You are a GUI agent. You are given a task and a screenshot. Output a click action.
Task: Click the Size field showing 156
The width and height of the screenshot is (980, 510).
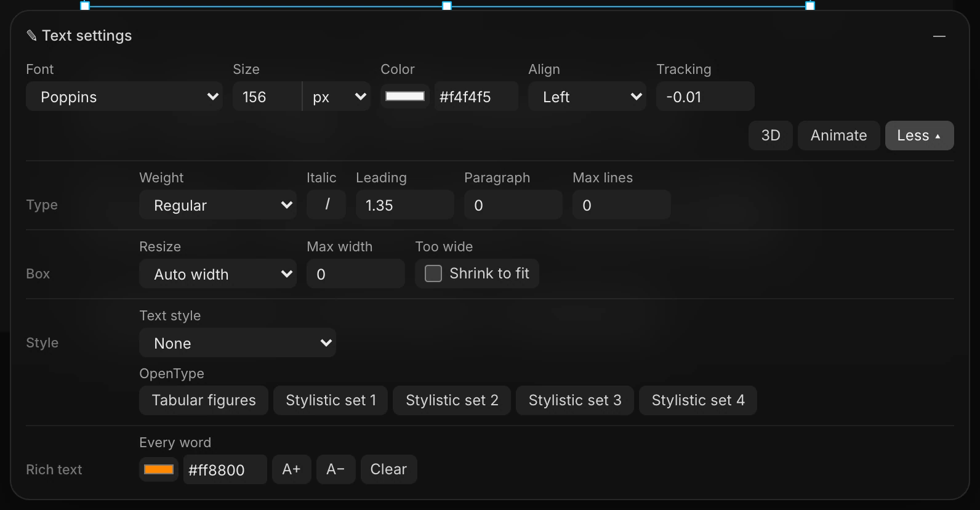(267, 96)
